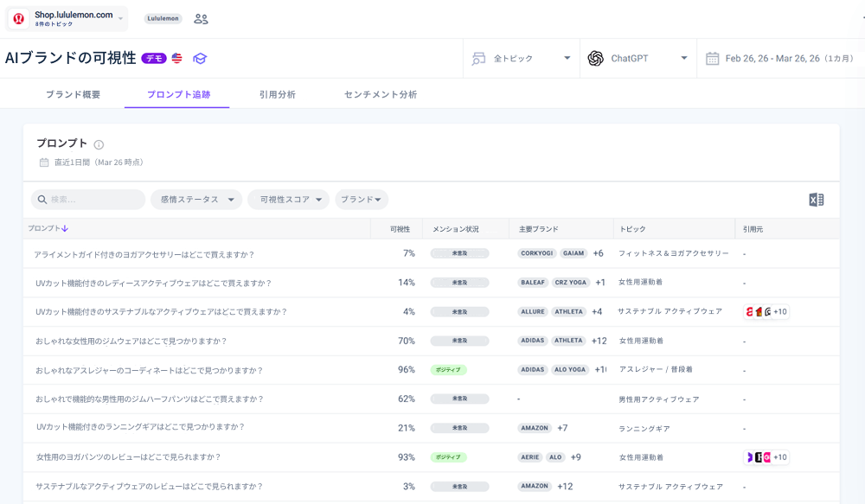Open the ブランド filter dropdown
Viewport: 865px width, 504px height.
coord(362,200)
